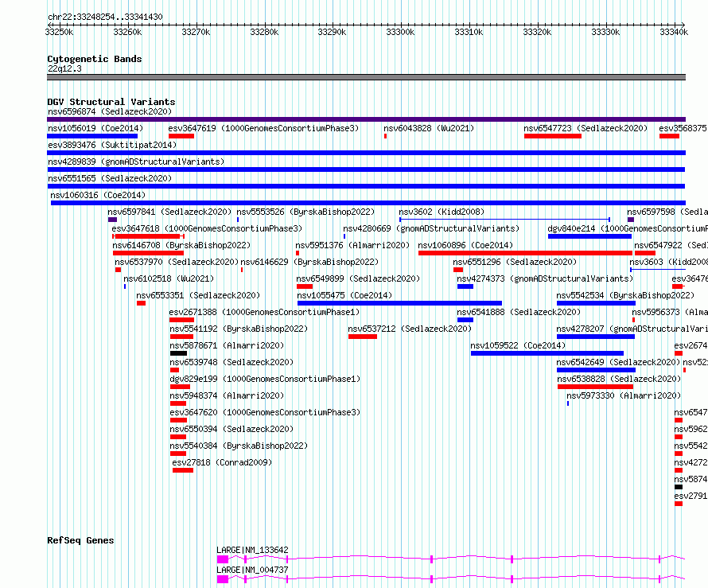
Task: Open nsv5553526 (ByrskaBishop2022) label
Action: 305,212
